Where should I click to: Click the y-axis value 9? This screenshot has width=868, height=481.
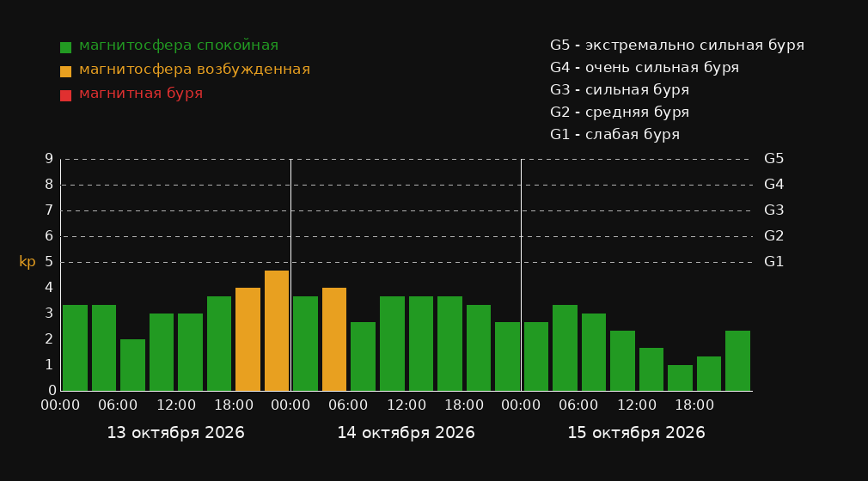pos(49,159)
